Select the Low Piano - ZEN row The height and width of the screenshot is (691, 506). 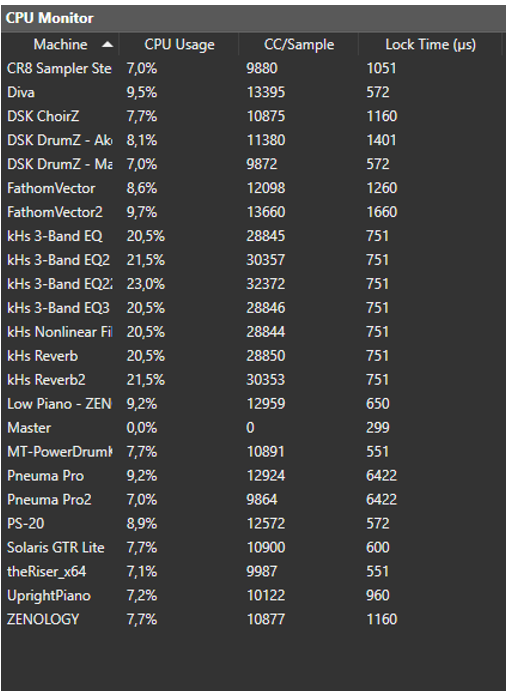click(x=254, y=404)
